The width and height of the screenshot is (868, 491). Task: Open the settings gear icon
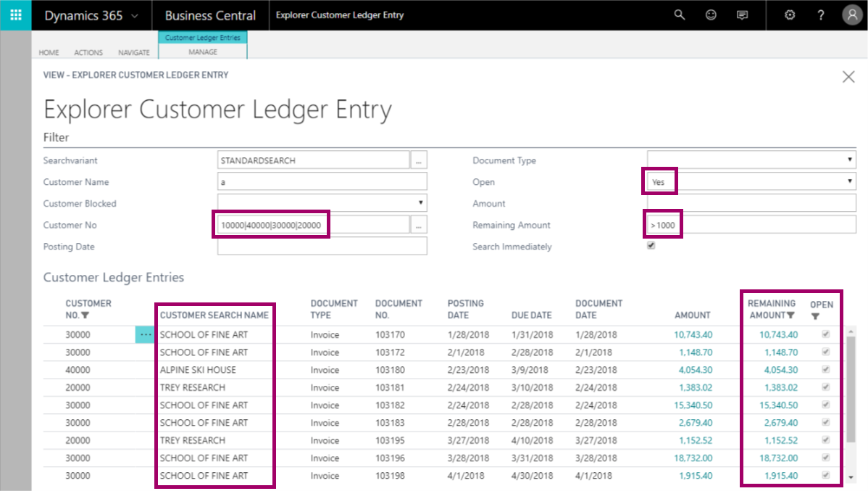coord(790,15)
